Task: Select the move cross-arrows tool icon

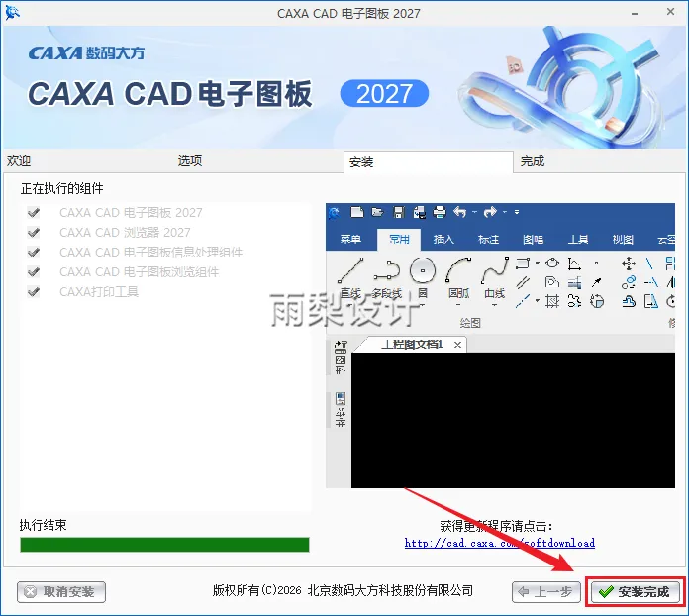Action: (629, 263)
